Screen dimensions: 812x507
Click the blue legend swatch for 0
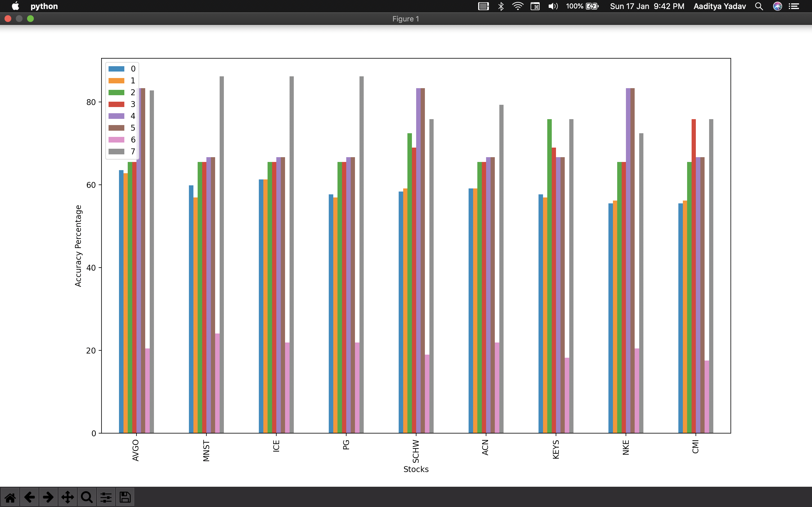[x=116, y=69]
